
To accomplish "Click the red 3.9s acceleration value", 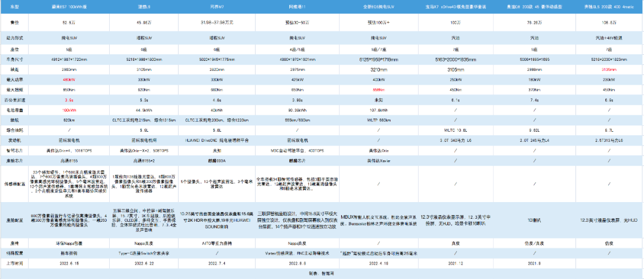I will click(69, 99).
